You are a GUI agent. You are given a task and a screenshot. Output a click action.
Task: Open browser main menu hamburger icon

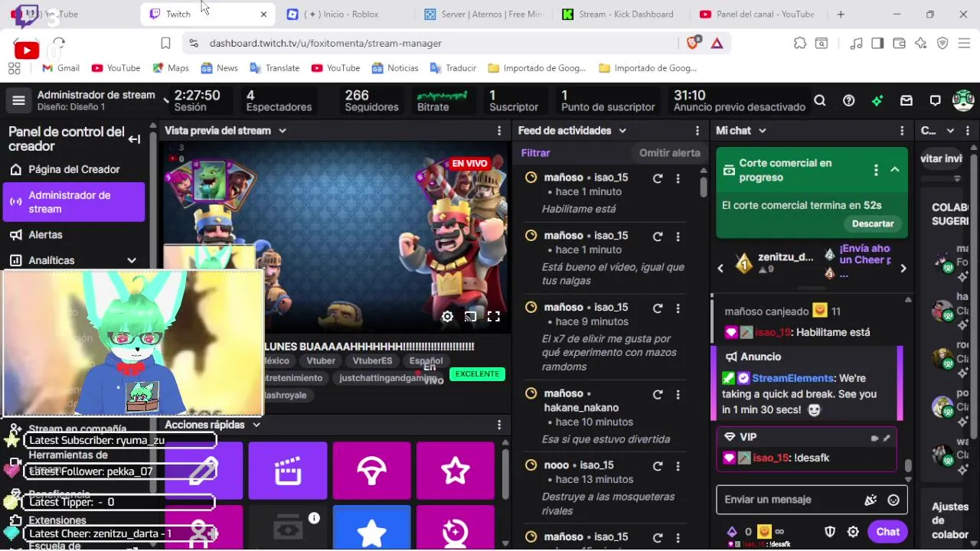point(965,44)
